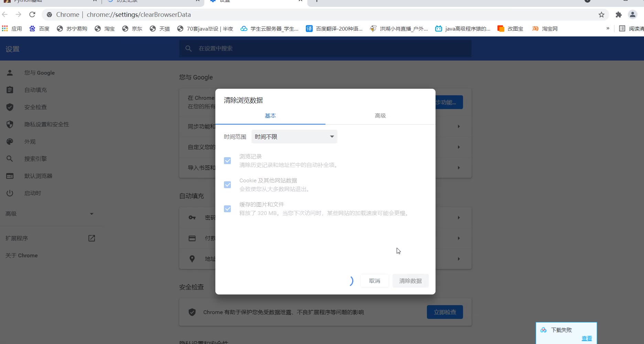
Task: Reload the page with the refresh icon
Action: (x=32, y=14)
